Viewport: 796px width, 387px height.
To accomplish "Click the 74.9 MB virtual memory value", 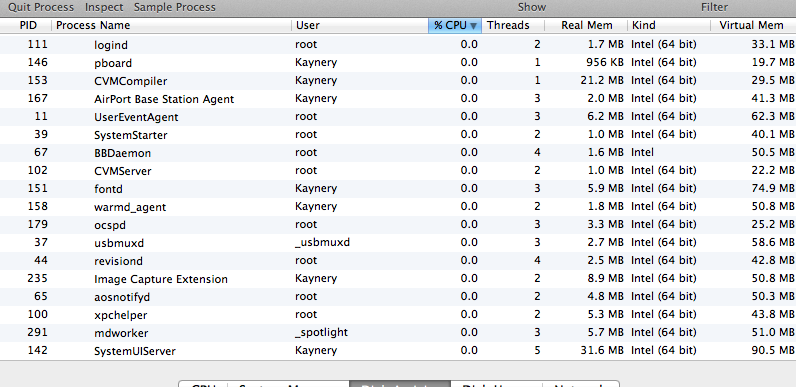I will [x=773, y=188].
